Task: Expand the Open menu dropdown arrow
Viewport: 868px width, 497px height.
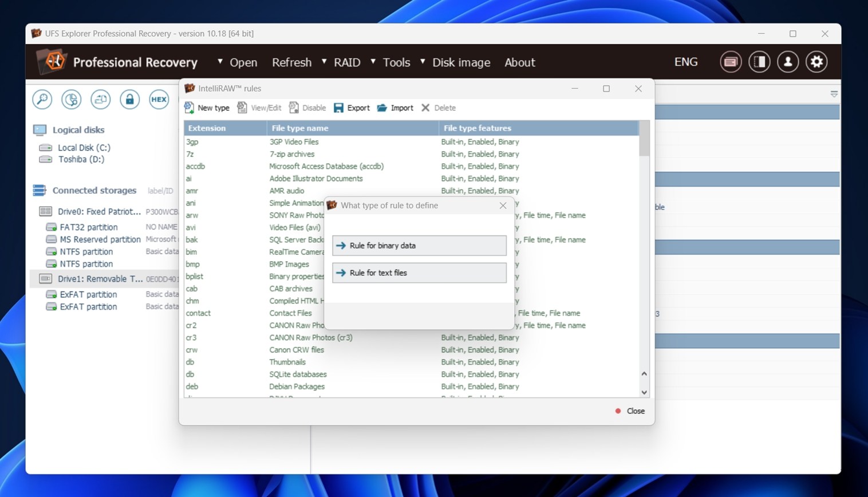Action: 220,61
